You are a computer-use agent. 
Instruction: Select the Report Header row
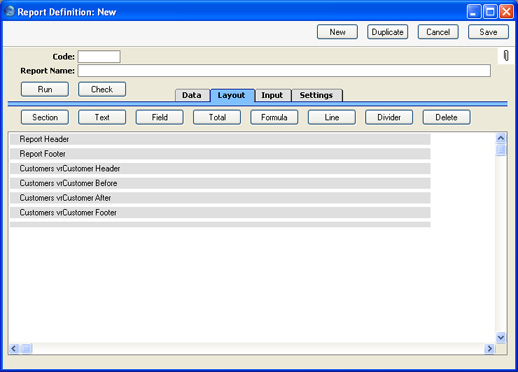click(220, 139)
